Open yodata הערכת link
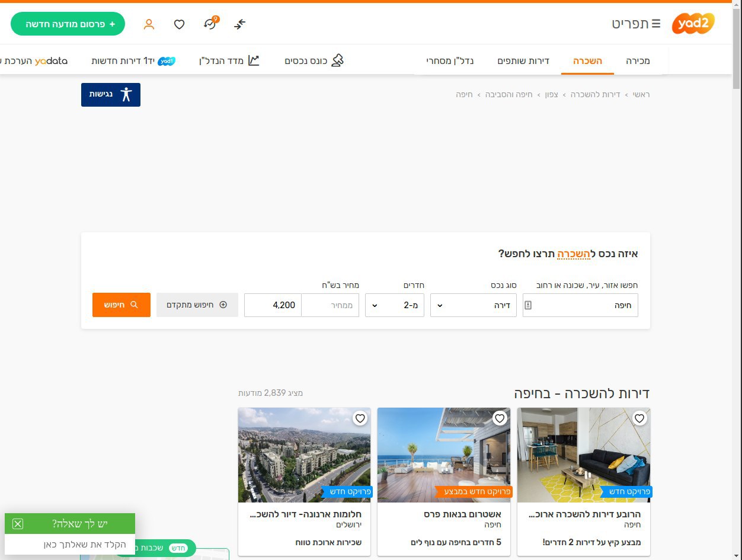The height and width of the screenshot is (560, 742). click(34, 60)
